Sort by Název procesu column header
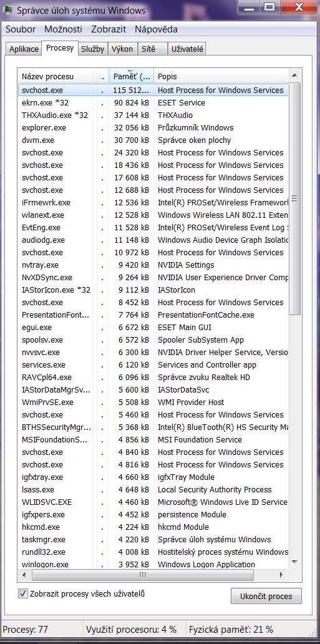 [57, 76]
